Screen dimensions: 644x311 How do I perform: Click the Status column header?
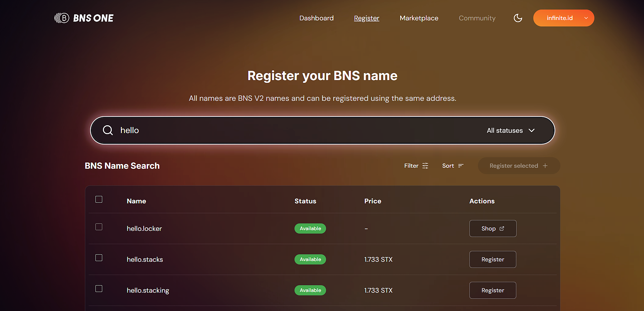click(305, 201)
